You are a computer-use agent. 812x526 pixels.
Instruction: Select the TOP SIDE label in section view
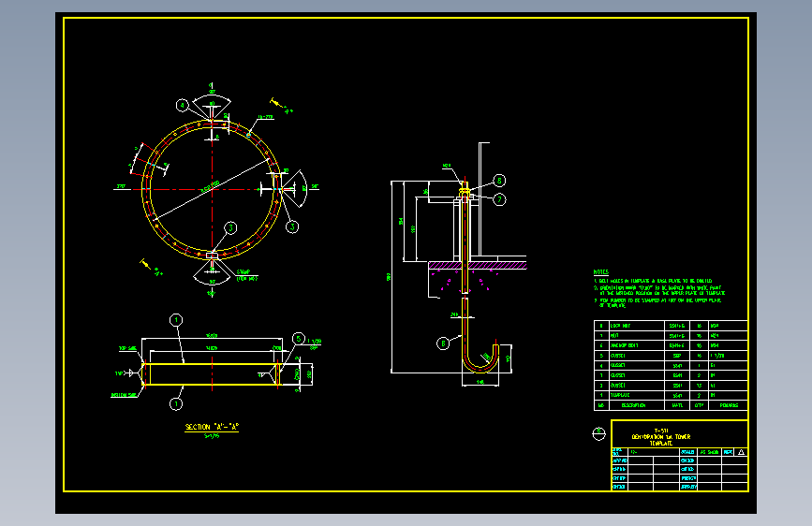point(127,348)
